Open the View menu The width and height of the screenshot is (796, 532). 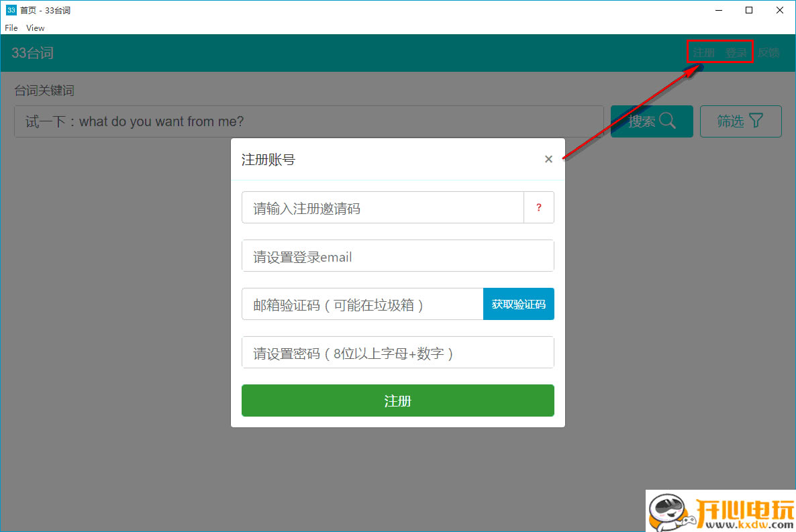click(x=35, y=28)
